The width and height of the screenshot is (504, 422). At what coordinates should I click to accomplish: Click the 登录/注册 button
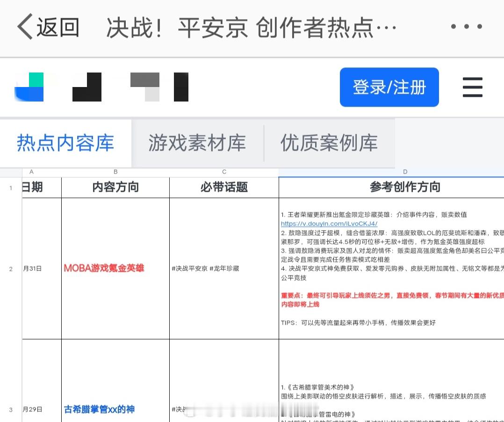[x=389, y=87]
